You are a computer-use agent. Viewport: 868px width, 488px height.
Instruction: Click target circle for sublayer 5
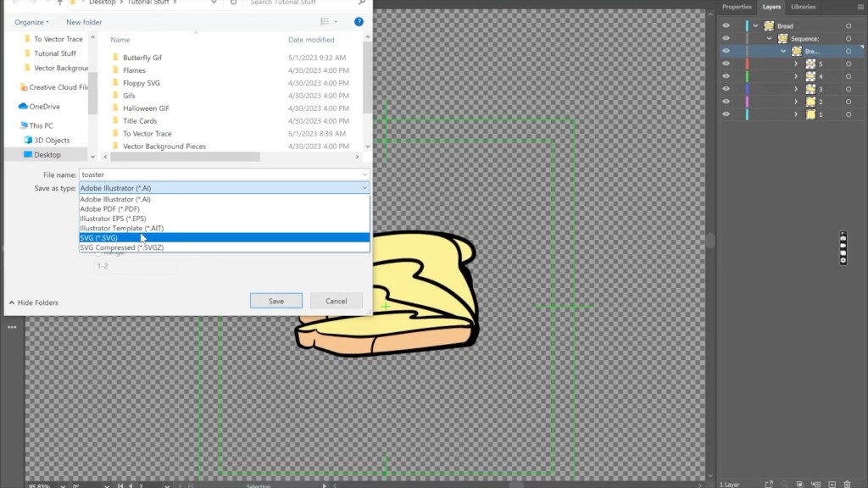[848, 64]
